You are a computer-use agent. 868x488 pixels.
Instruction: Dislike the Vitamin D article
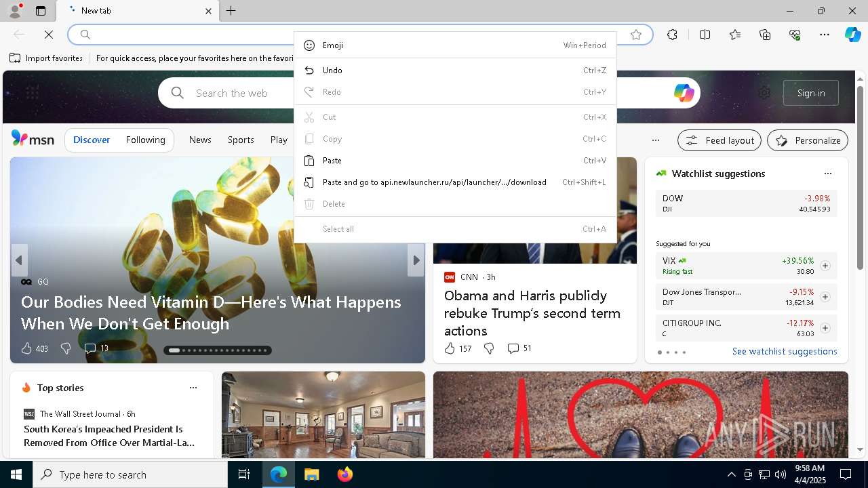[x=66, y=348]
